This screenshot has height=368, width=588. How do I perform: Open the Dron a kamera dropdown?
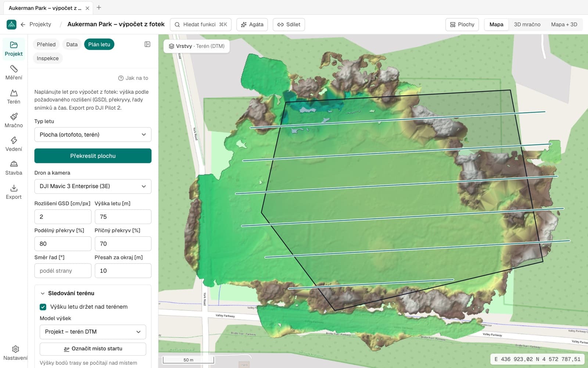[x=93, y=186]
